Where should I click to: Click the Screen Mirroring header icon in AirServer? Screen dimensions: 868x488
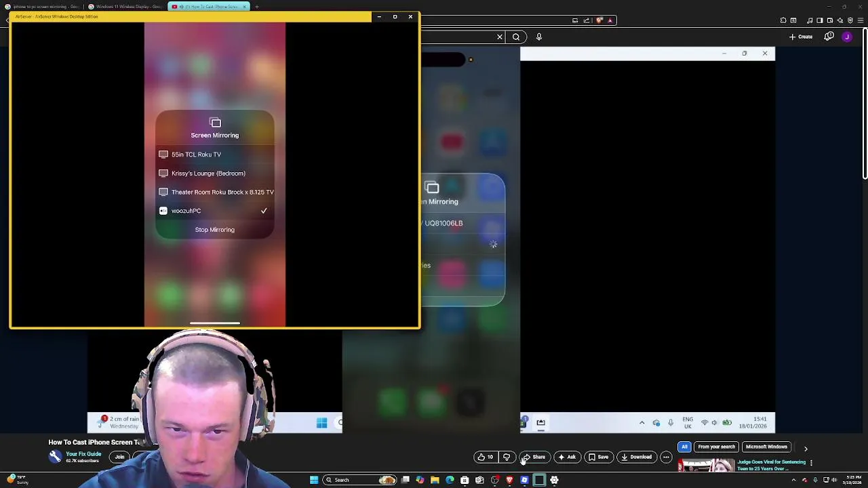click(x=215, y=123)
